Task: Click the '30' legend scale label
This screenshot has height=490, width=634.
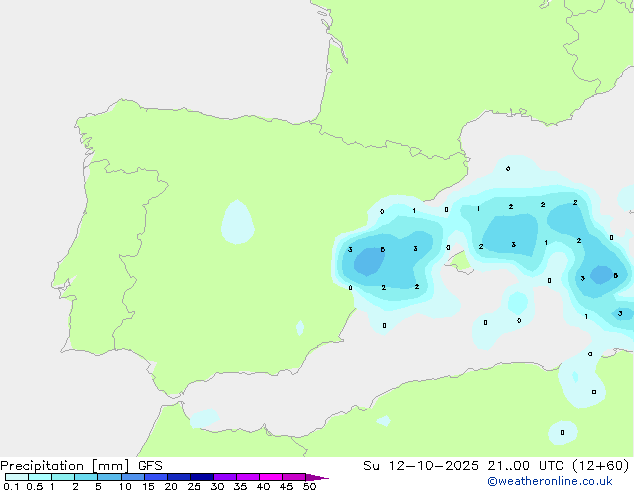Action: pos(218,486)
